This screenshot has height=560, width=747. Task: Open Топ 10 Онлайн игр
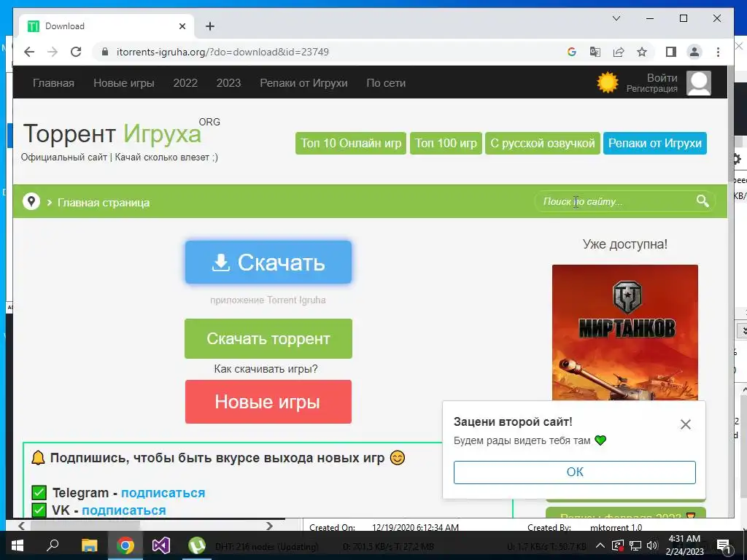(x=351, y=144)
